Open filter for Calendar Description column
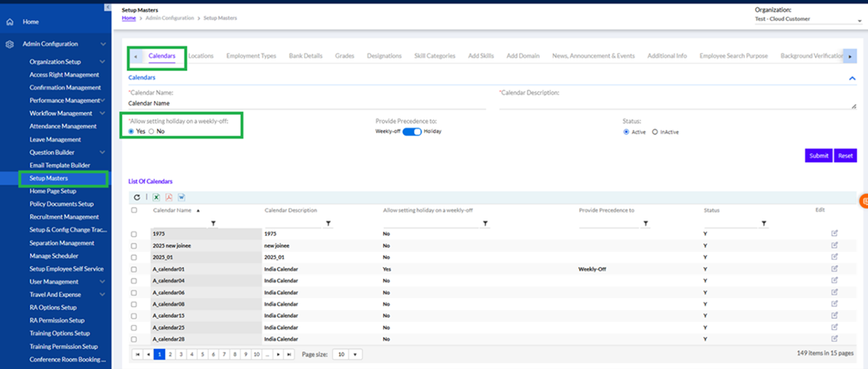 coord(328,224)
